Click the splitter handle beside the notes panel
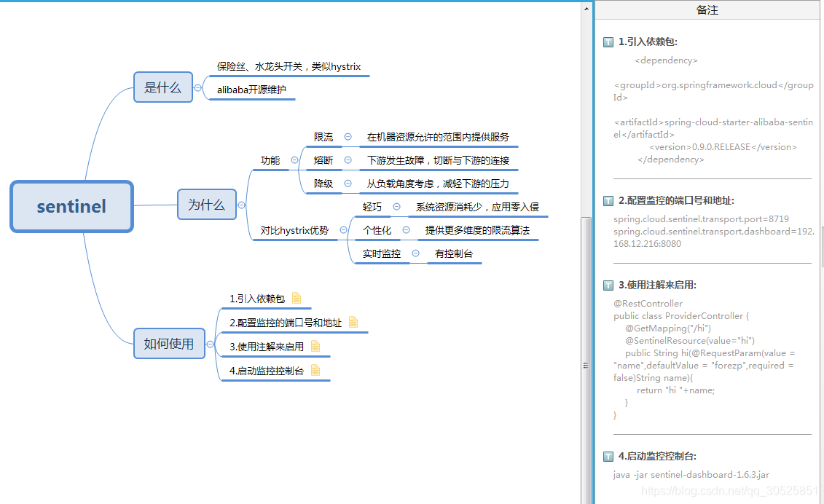The width and height of the screenshot is (824, 504). (593, 252)
